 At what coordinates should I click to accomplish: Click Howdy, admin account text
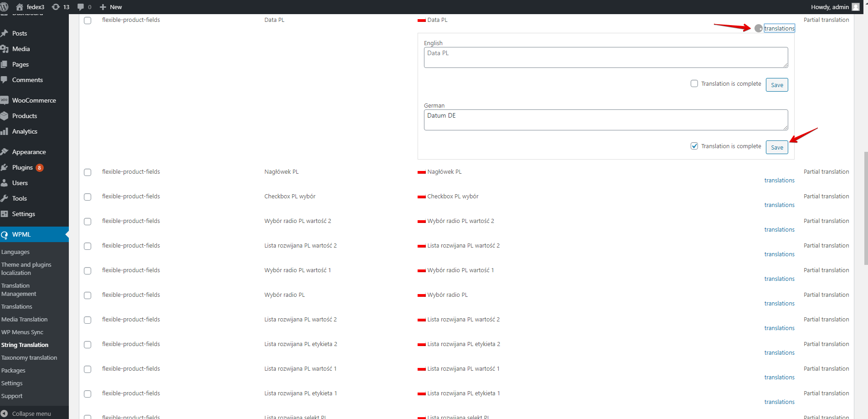pyautogui.click(x=830, y=7)
